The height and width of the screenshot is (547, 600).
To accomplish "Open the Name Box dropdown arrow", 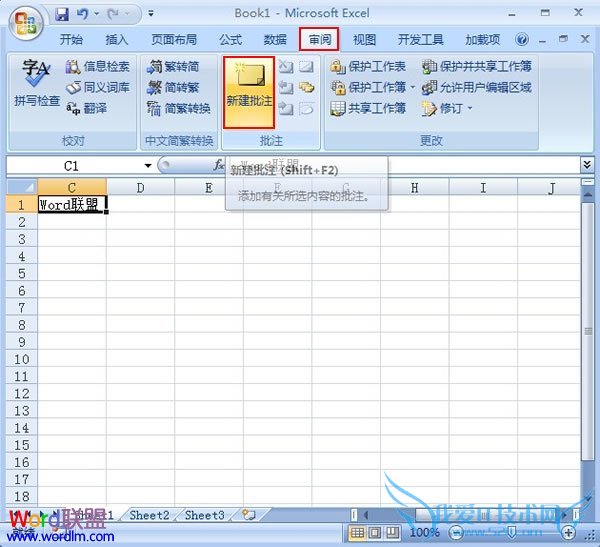I will pyautogui.click(x=148, y=166).
